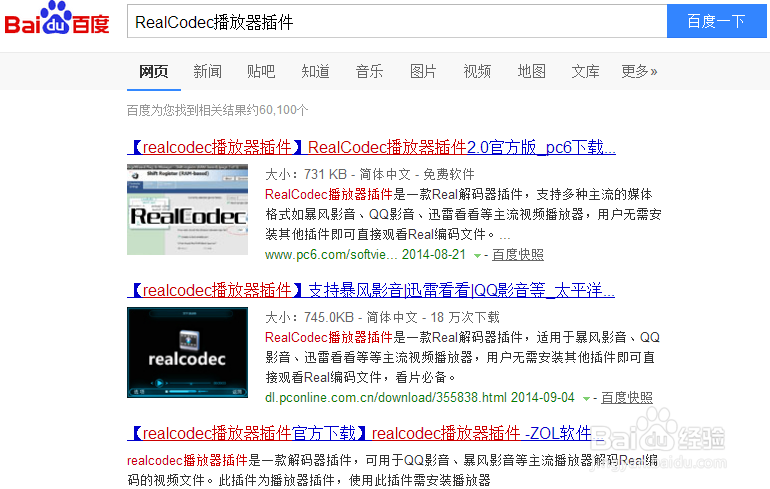Open the 贴吧 tab
Image resolution: width=770 pixels, height=489 pixels.
(261, 72)
